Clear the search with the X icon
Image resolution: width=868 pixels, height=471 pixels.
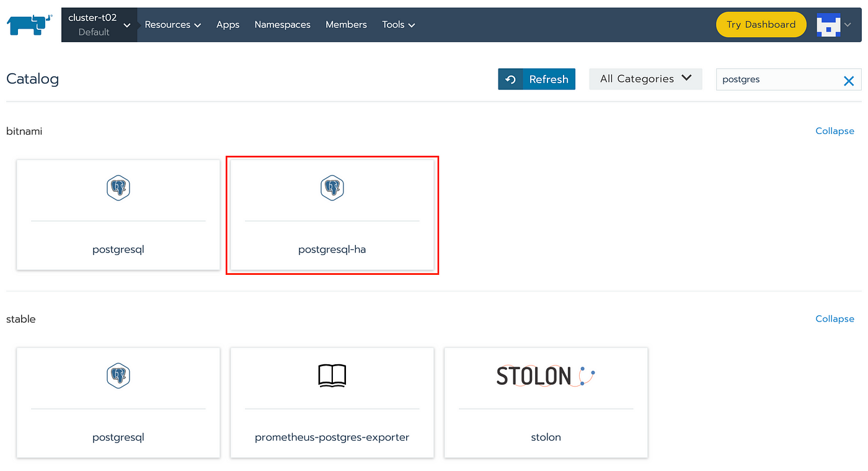point(849,81)
